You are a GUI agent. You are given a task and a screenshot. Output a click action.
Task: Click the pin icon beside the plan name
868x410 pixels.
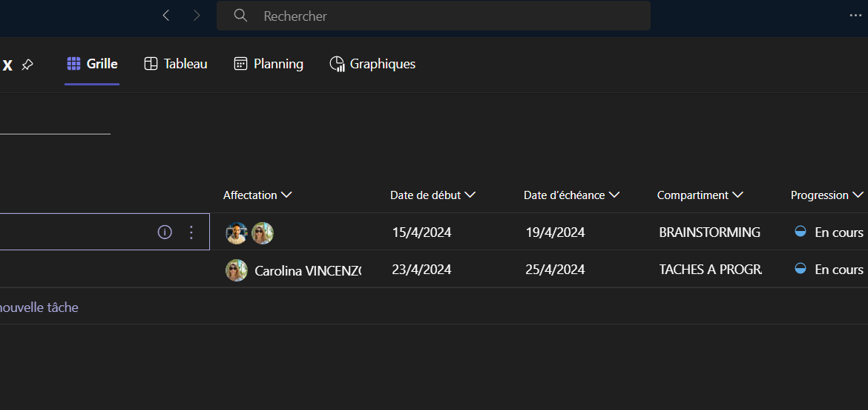coord(27,65)
